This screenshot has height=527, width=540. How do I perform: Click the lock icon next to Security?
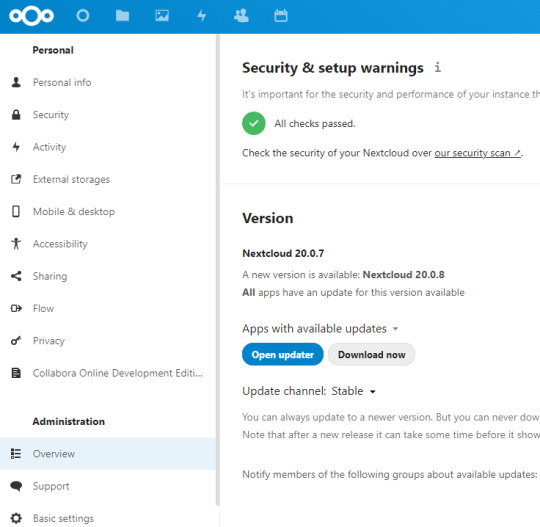[x=16, y=115]
